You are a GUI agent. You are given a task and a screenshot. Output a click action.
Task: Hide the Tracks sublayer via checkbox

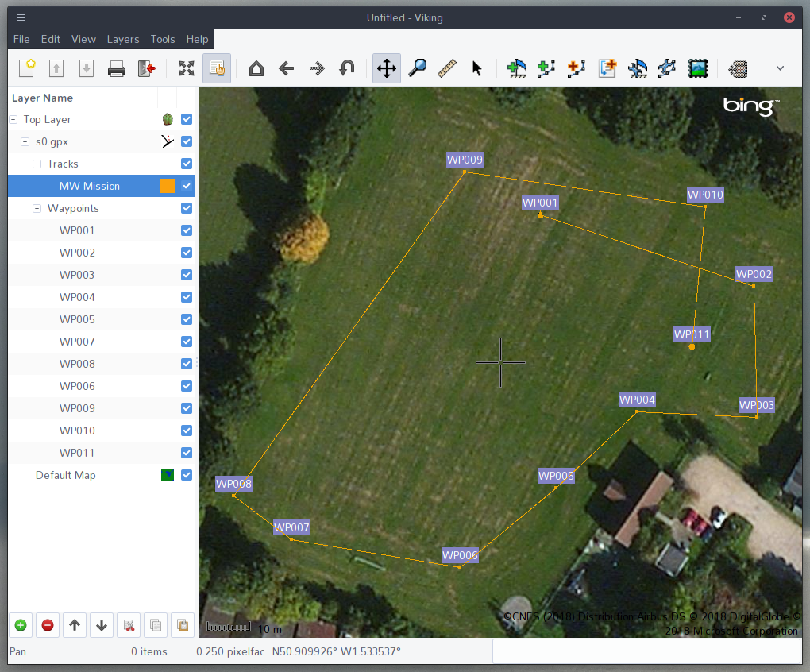pos(187,164)
